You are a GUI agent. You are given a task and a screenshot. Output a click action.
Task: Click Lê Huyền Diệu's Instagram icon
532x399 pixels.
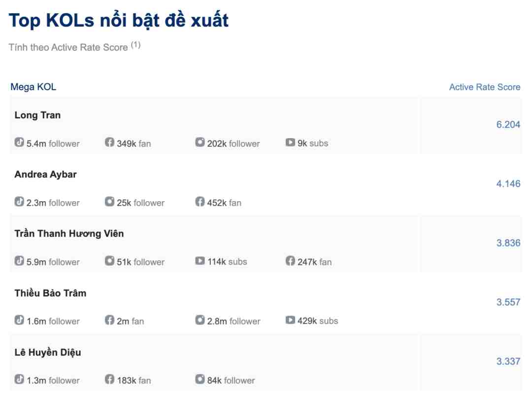[x=200, y=379]
